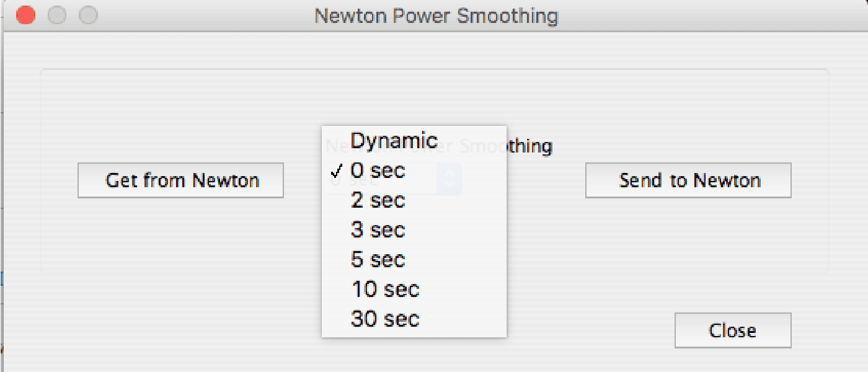Select Dynamic from the smoothing menu
Viewport: 868px width, 372px height.
pos(394,141)
